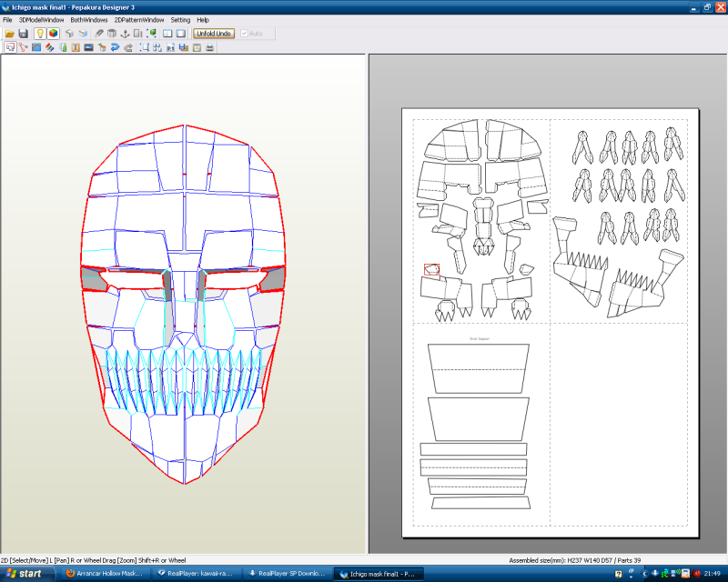Click the gray page toolbar icon
Image resolution: width=728 pixels, height=582 pixels.
[x=138, y=34]
